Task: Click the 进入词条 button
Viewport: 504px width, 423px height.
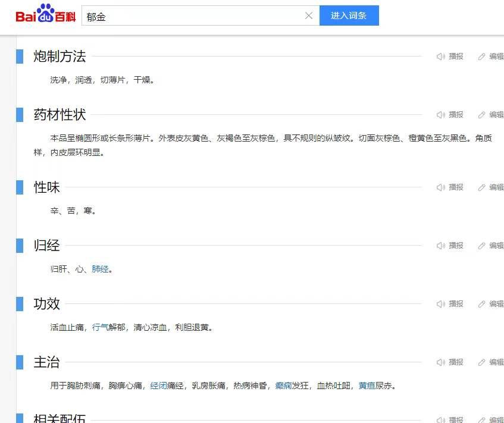Action: click(349, 15)
